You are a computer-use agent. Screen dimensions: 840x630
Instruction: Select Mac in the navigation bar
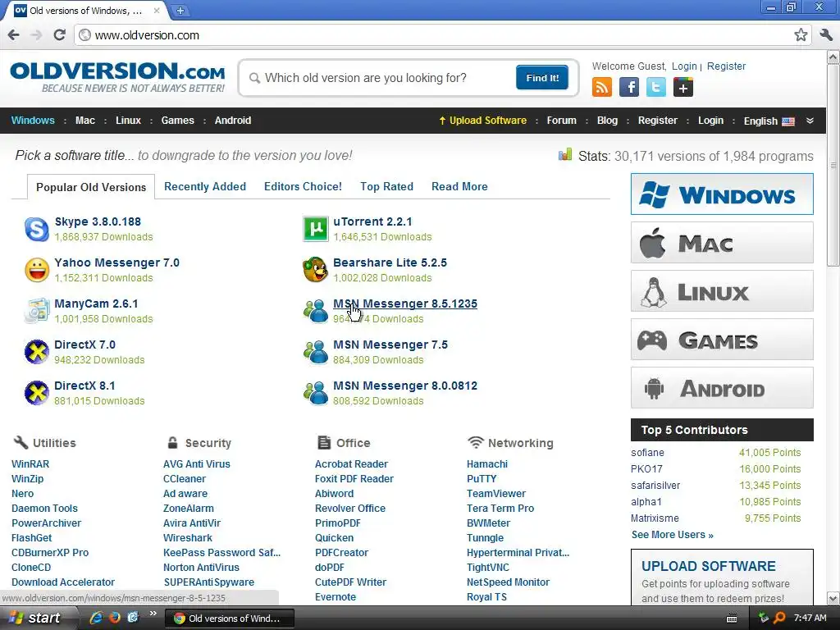pos(85,121)
